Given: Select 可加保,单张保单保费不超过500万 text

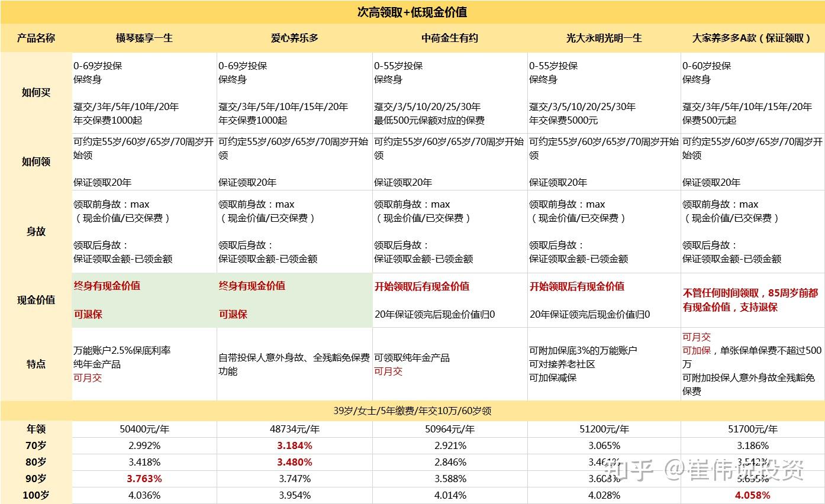Looking at the screenshot, I should click(752, 357).
